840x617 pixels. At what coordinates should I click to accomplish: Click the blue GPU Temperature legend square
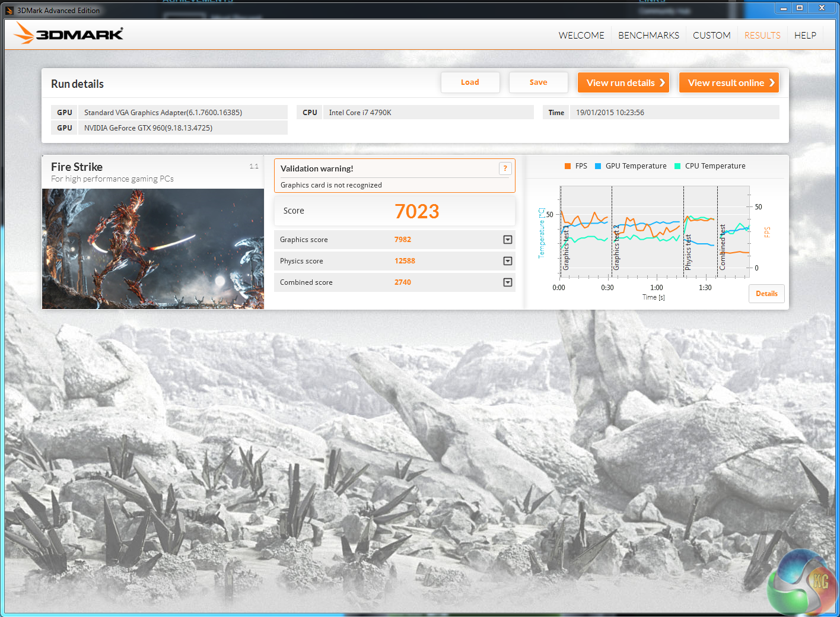coord(598,166)
